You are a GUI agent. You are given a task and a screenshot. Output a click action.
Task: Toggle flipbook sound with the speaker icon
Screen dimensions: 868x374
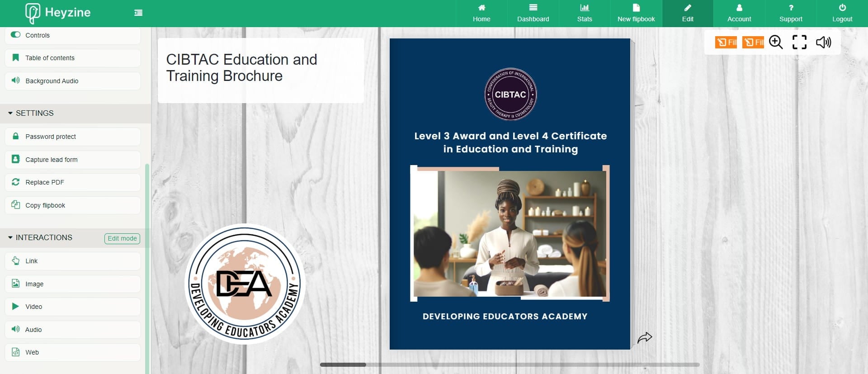pyautogui.click(x=823, y=42)
